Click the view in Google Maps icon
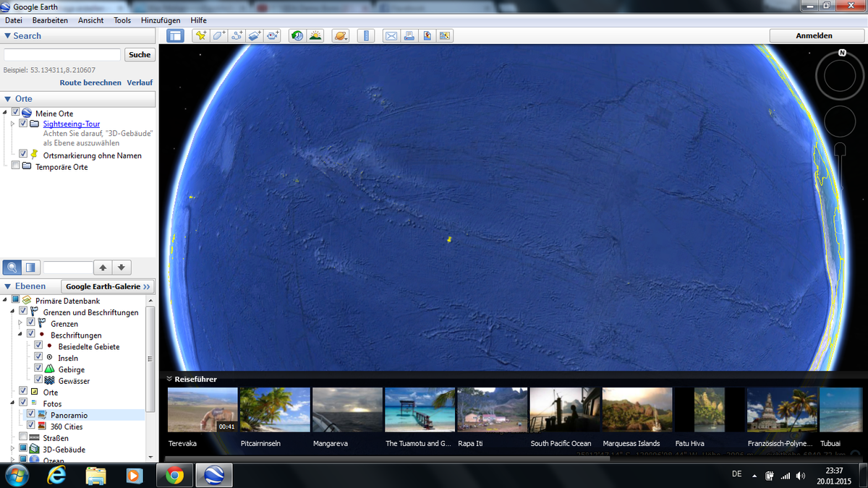868x488 pixels. tap(444, 35)
